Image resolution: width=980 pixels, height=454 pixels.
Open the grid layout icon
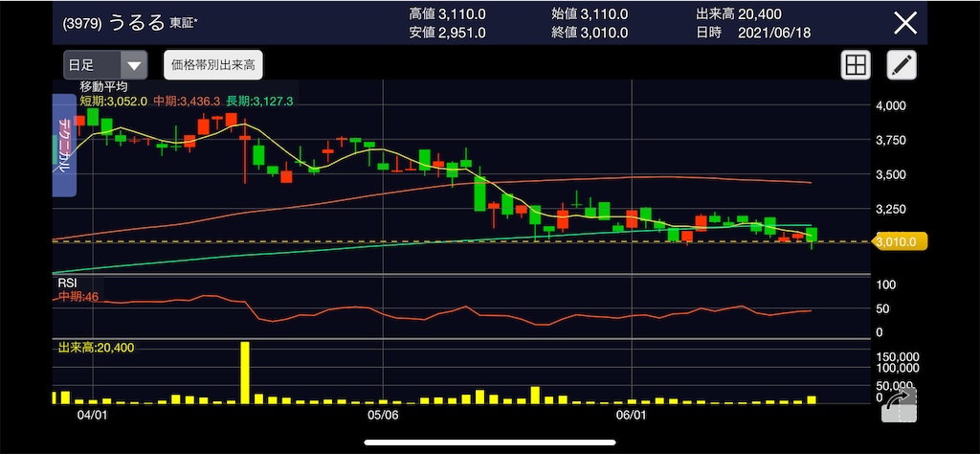click(855, 65)
